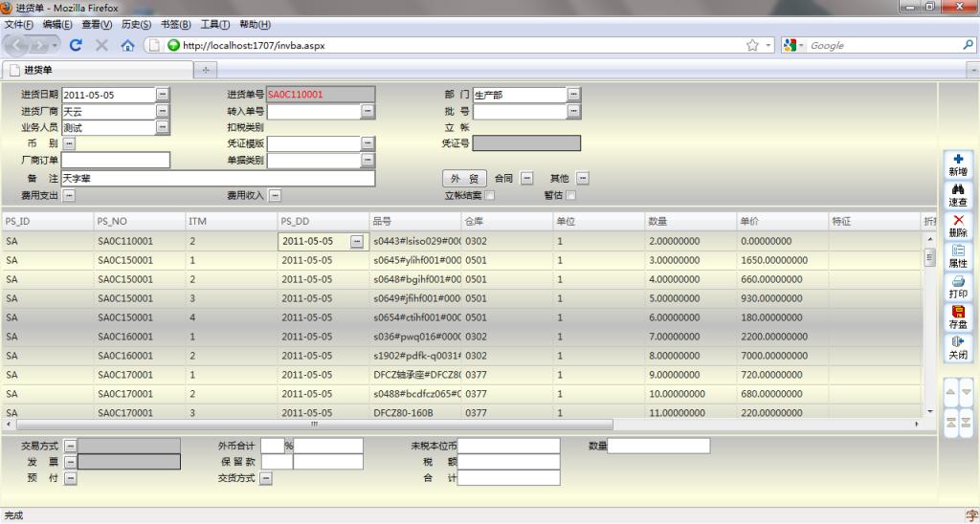Open the 帮助(H) menu
Viewport: 980px width, 524px height.
coord(255,24)
